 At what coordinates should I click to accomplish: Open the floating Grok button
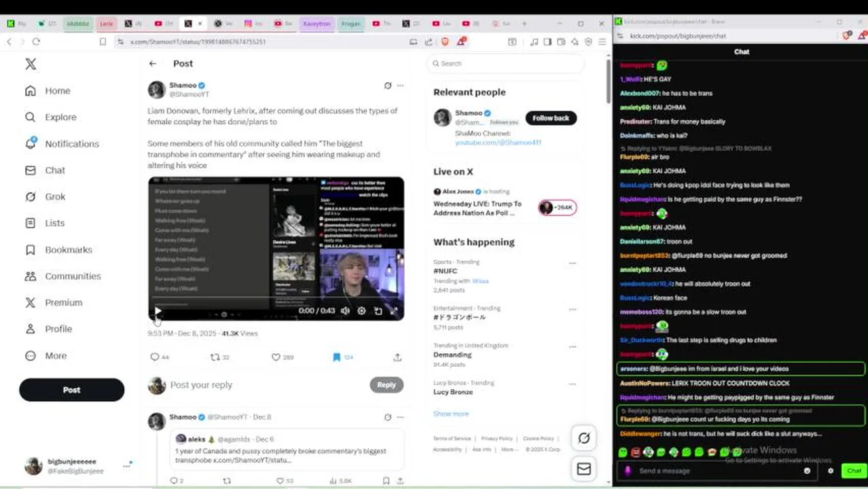pyautogui.click(x=584, y=438)
